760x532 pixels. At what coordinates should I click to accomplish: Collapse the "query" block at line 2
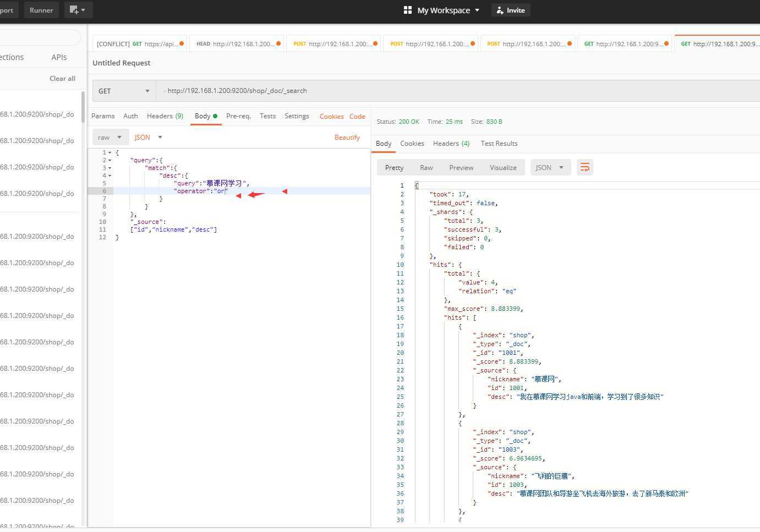coord(110,160)
